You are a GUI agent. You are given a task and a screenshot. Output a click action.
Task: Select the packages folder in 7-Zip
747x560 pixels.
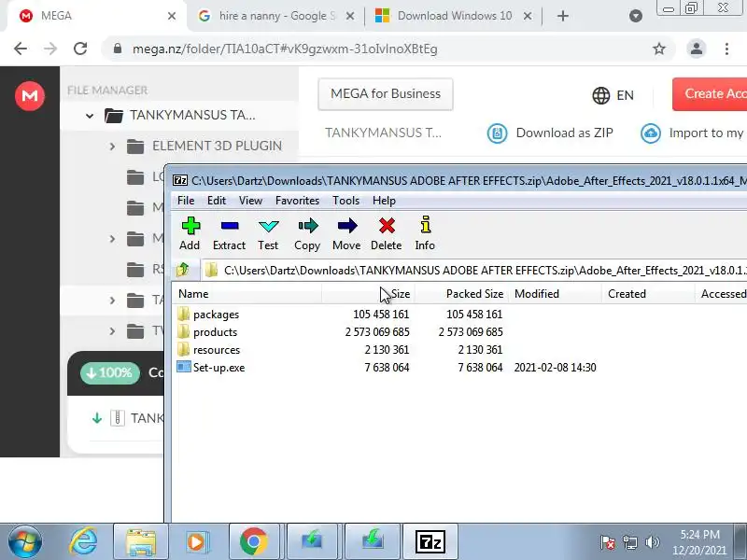(216, 315)
